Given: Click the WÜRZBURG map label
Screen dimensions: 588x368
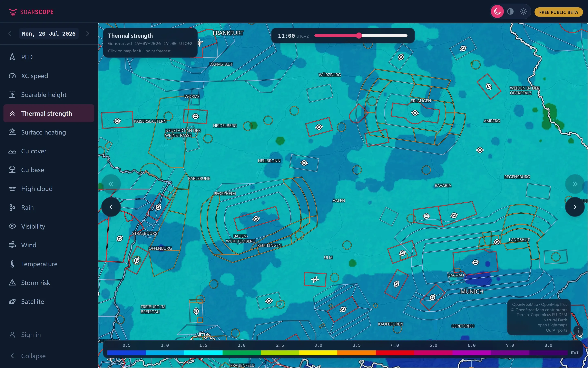Looking at the screenshot, I should (330, 75).
